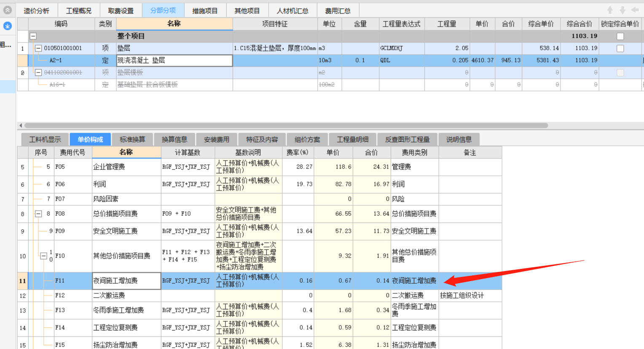
Task: Select the A2-1 code cell
Action: coord(62,60)
